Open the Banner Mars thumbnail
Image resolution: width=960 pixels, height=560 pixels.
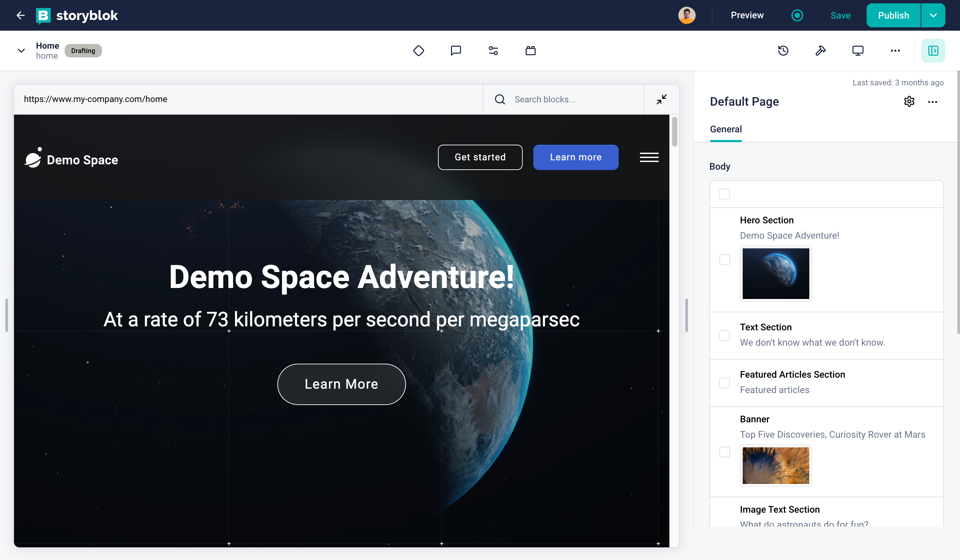point(776,466)
